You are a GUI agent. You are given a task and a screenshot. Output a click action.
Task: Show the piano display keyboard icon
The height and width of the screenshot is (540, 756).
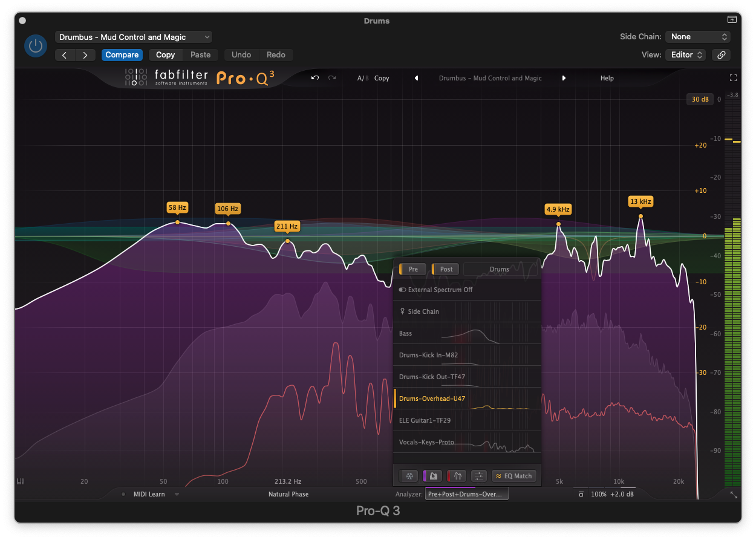click(20, 482)
